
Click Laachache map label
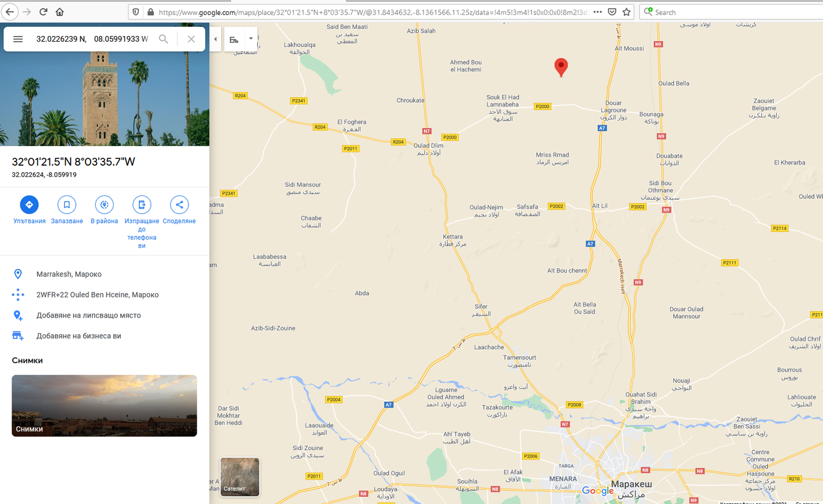pyautogui.click(x=489, y=347)
